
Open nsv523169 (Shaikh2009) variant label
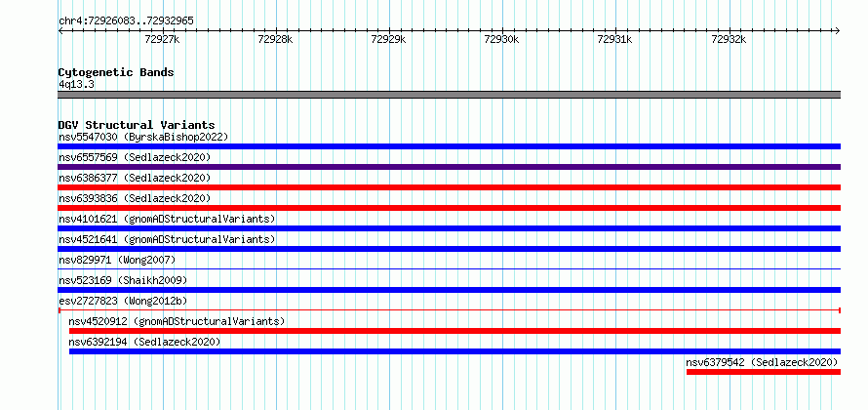(x=123, y=280)
